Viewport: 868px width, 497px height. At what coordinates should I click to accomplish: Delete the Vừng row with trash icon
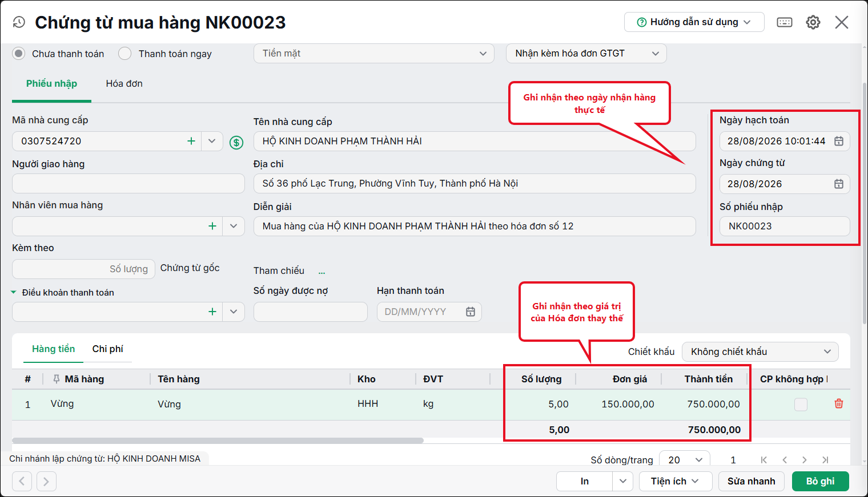(x=839, y=403)
